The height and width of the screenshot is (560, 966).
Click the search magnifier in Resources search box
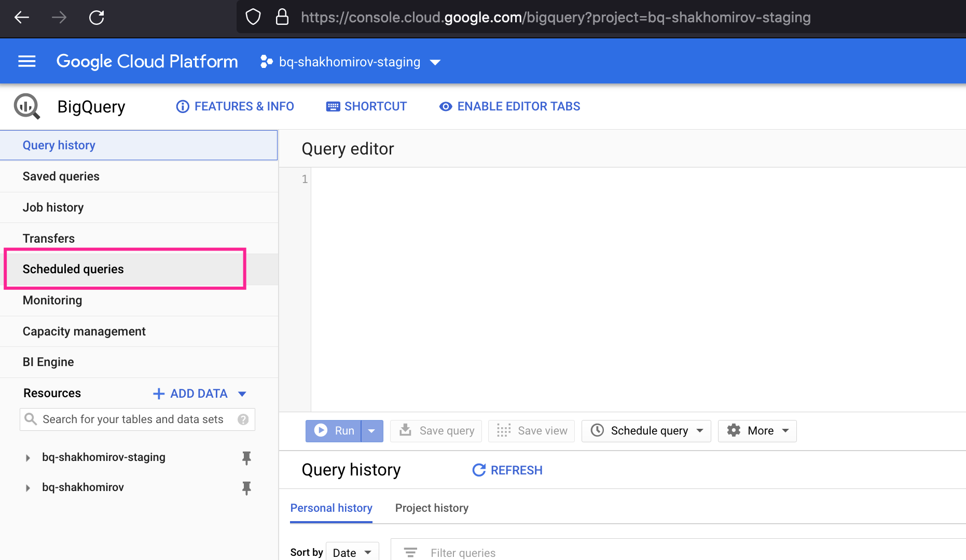tap(31, 419)
